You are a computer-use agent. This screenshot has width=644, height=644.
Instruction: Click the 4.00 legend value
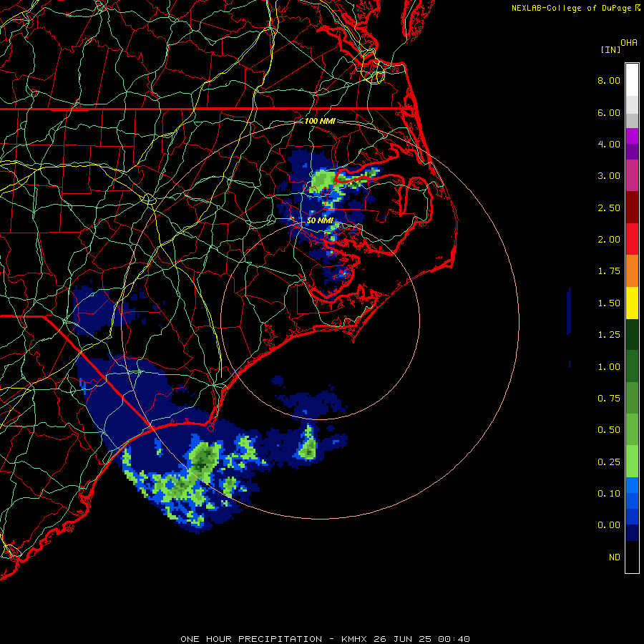click(x=609, y=144)
